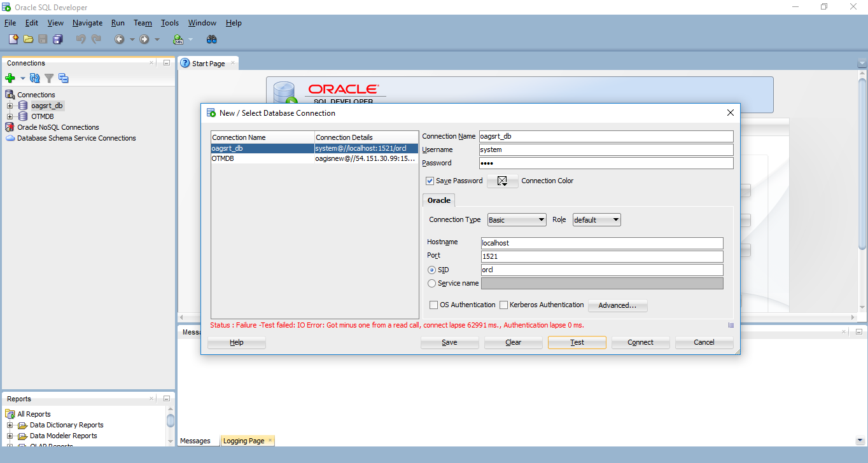The image size is (868, 463).
Task: Expand the oagsrt_db tree node
Action: point(10,106)
